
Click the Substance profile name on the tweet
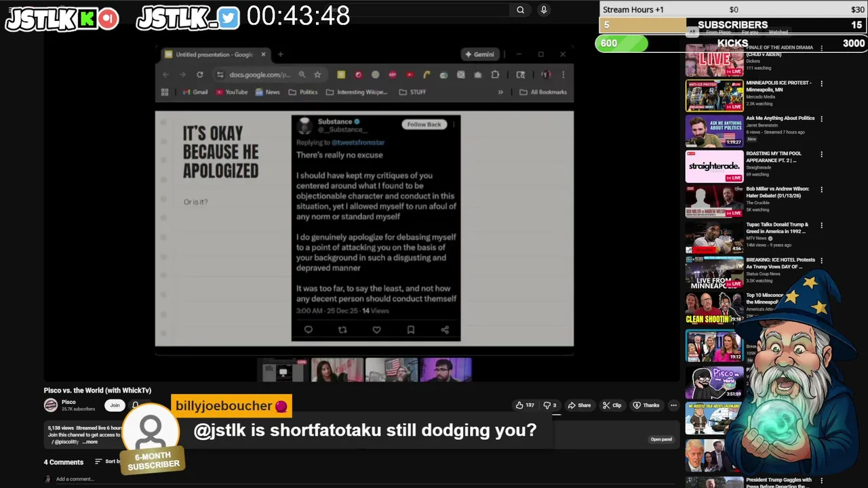(x=335, y=121)
